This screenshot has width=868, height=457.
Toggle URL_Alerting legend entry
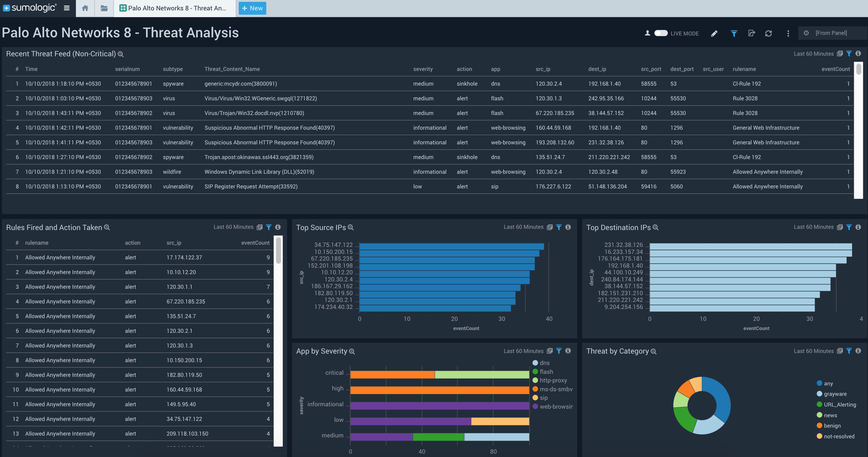[x=836, y=404]
